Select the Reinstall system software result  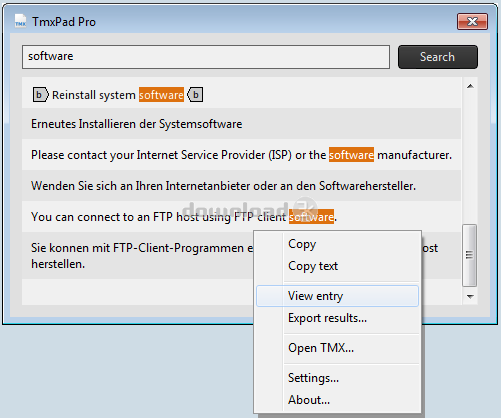click(x=242, y=93)
